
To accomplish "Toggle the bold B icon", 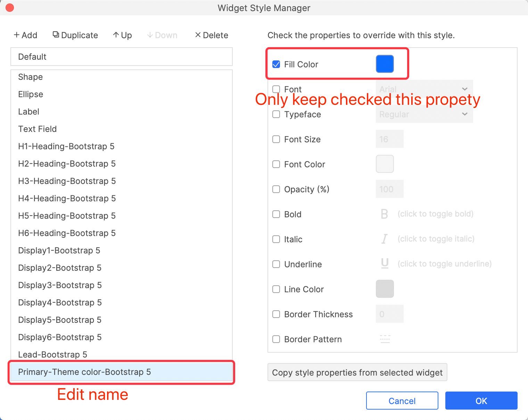I will [384, 214].
